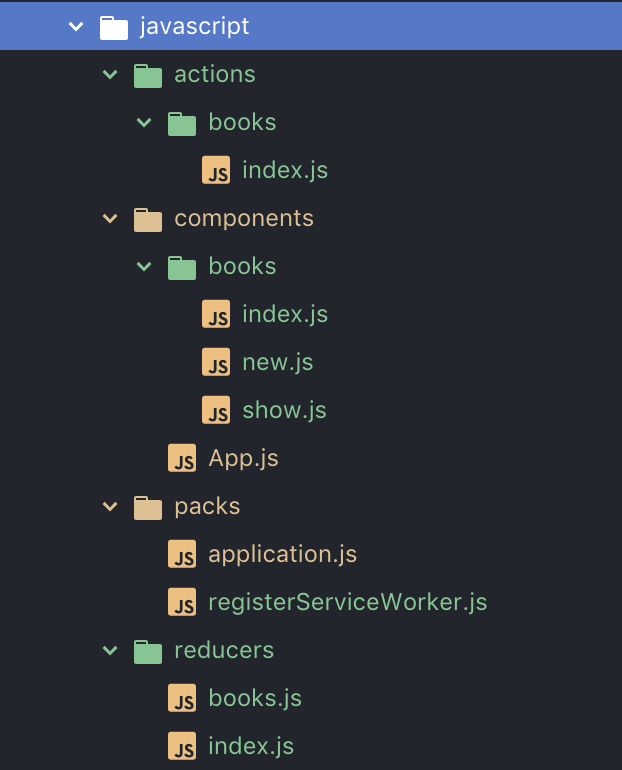Click the JS icon beside show.js
Viewport: 622px width, 770px height.
coord(216,411)
